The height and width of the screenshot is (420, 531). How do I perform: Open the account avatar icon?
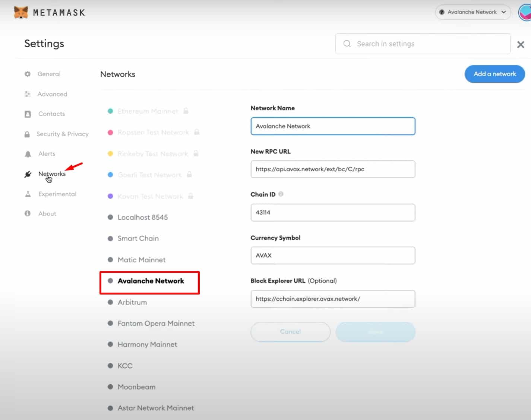(525, 12)
